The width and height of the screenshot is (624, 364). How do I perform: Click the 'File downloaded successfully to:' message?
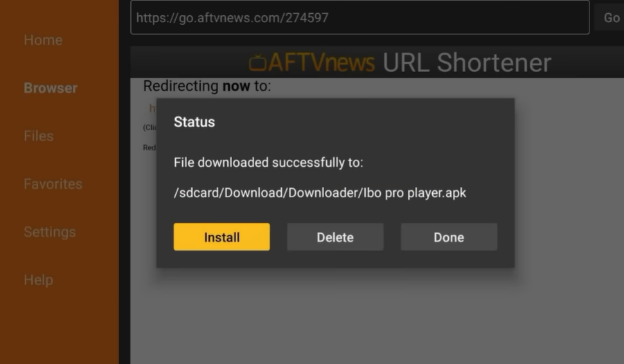[x=269, y=163]
